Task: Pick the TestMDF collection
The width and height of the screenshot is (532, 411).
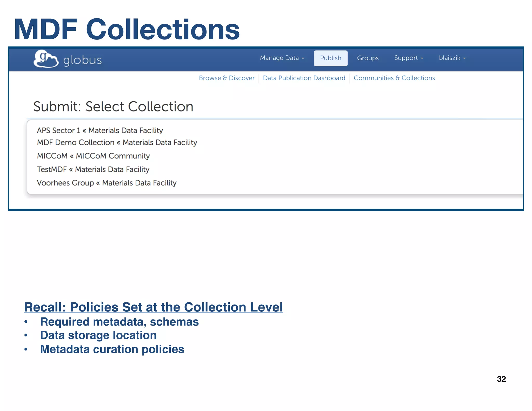Action: coord(93,169)
